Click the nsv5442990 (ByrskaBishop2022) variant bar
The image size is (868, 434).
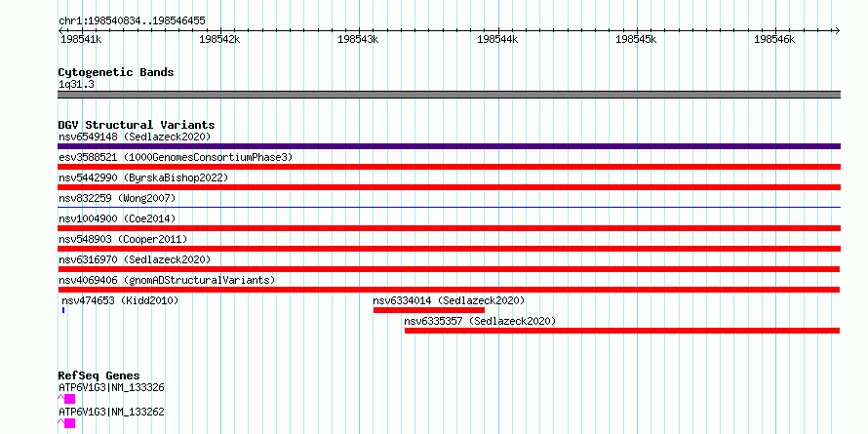pyautogui.click(x=449, y=187)
